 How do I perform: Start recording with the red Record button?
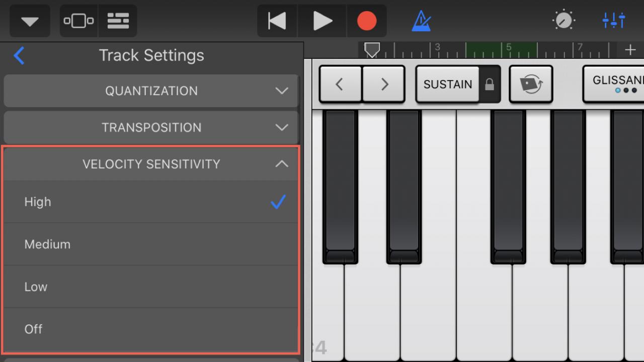[x=367, y=21]
